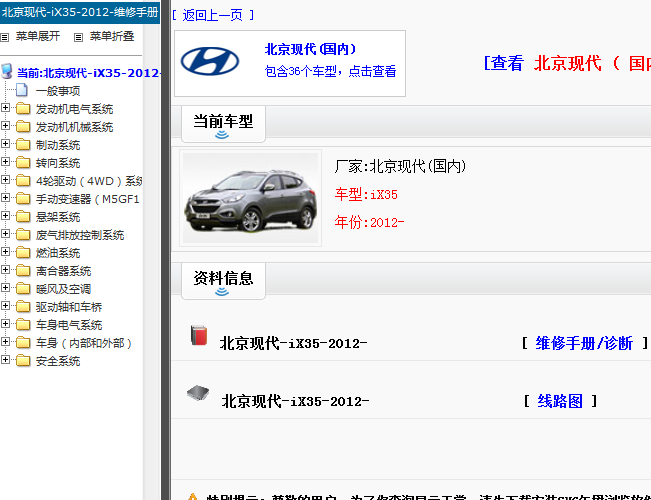Open the 资料信息 tab header
Image resolution: width=651 pixels, height=500 pixels.
[223, 281]
